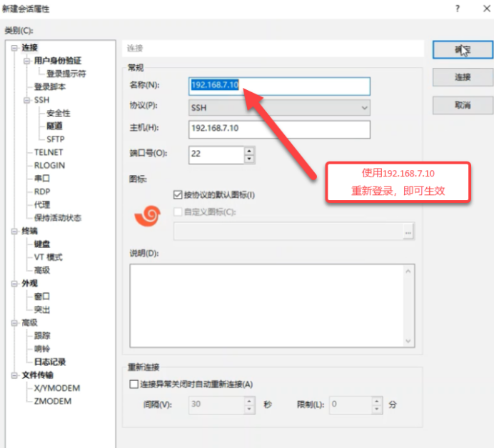494x448 pixels.
Task: Increase port number with up arrow
Action: coord(249,151)
